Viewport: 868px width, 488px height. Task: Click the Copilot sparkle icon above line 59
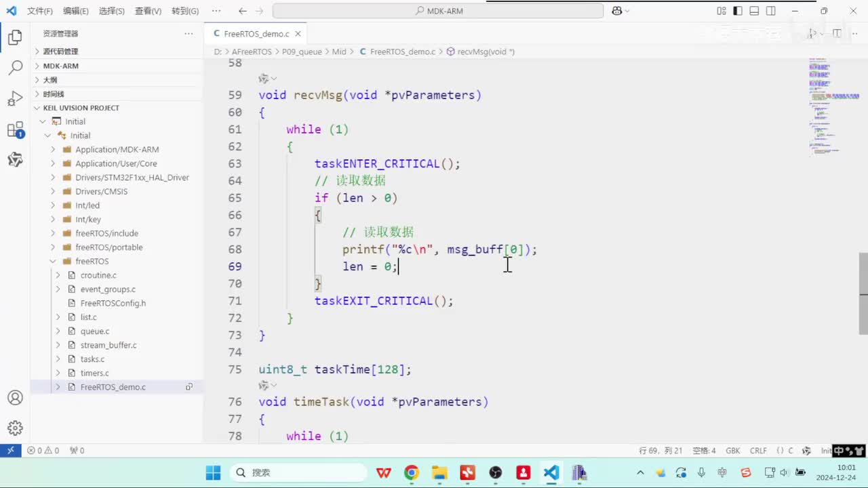point(264,79)
